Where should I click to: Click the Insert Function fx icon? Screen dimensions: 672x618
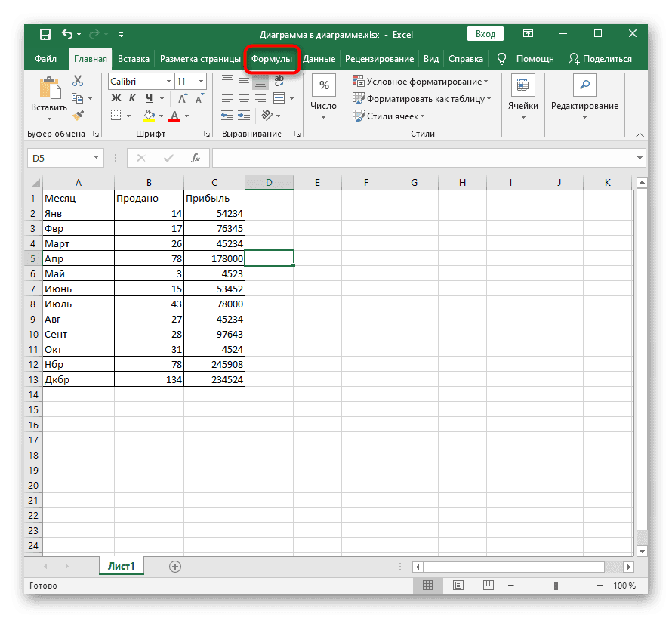pyautogui.click(x=195, y=158)
